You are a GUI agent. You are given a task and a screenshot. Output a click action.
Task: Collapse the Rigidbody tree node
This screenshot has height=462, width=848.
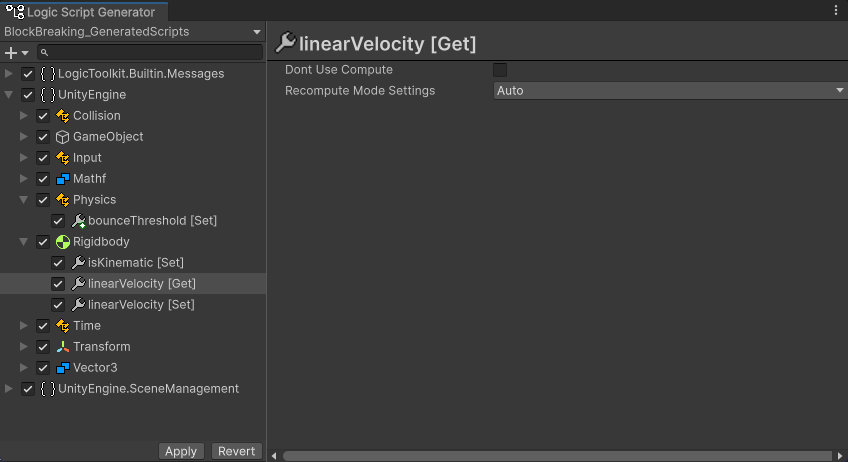pos(24,242)
